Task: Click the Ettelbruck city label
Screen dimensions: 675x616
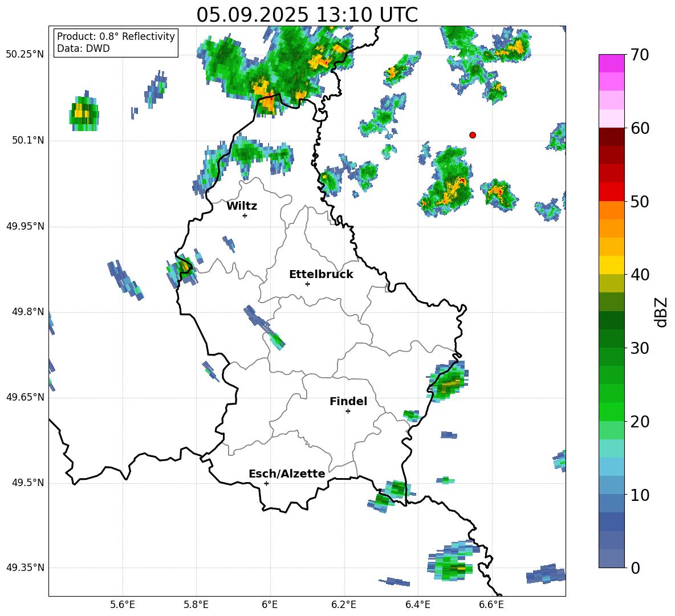Action: 321,274
